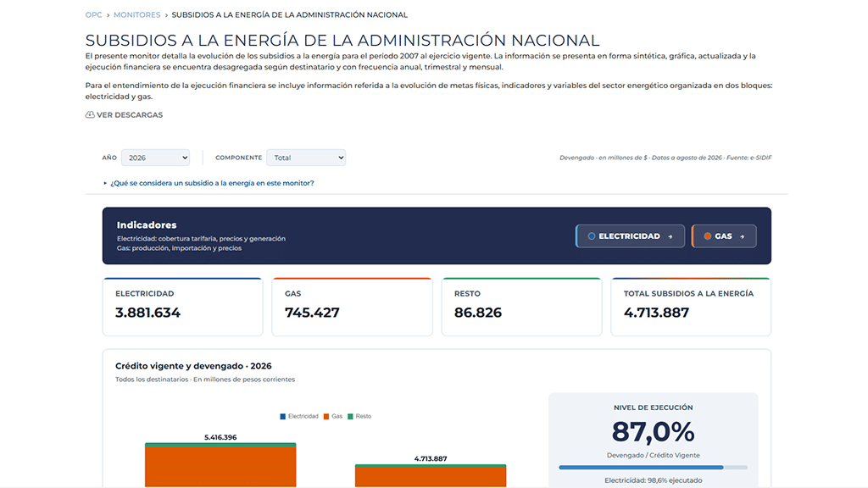
Task: Open the VER DESCARGAS link
Action: (124, 114)
